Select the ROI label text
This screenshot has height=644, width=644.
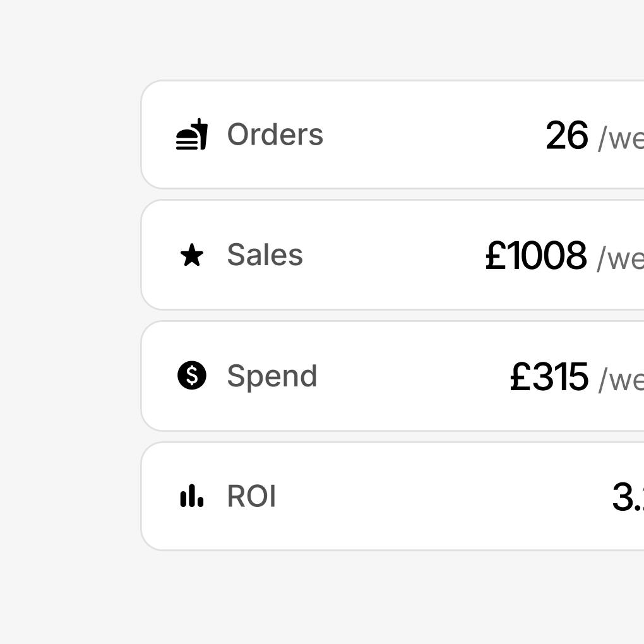pyautogui.click(x=251, y=496)
